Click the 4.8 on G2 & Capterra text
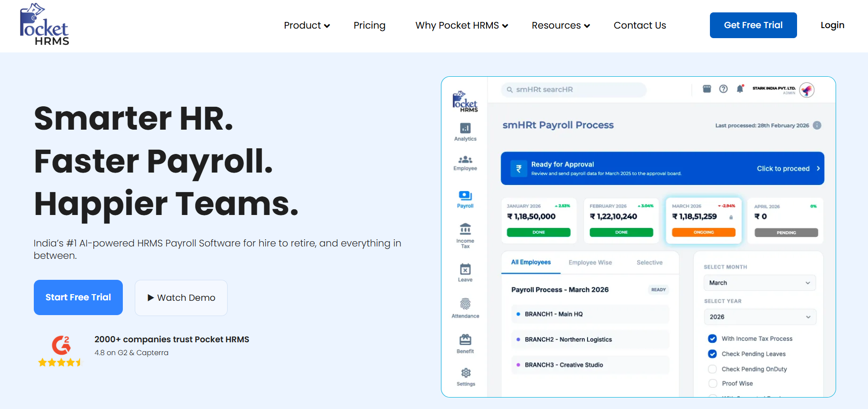 click(131, 353)
